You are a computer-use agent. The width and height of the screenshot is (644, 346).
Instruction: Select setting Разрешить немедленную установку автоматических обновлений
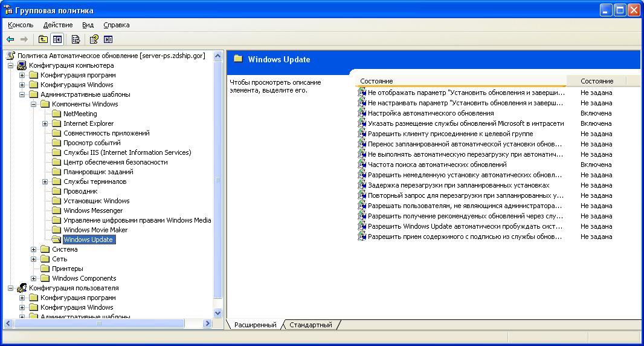tap(465, 175)
